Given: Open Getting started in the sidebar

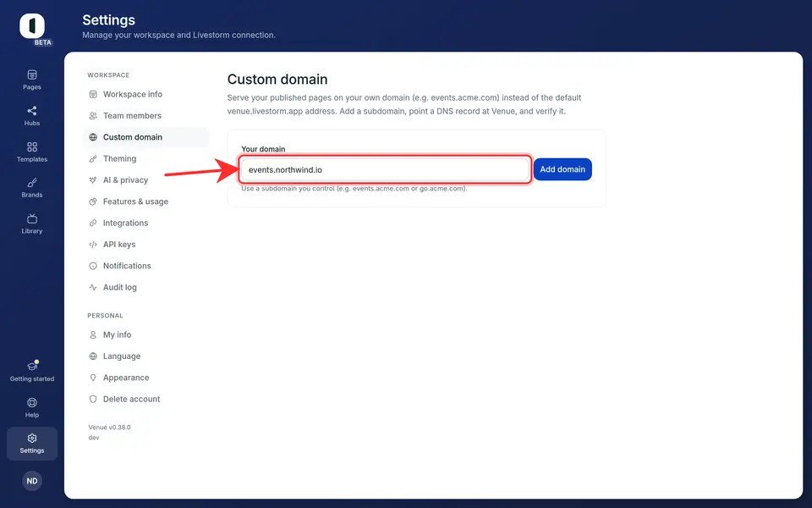Looking at the screenshot, I should coord(32,371).
